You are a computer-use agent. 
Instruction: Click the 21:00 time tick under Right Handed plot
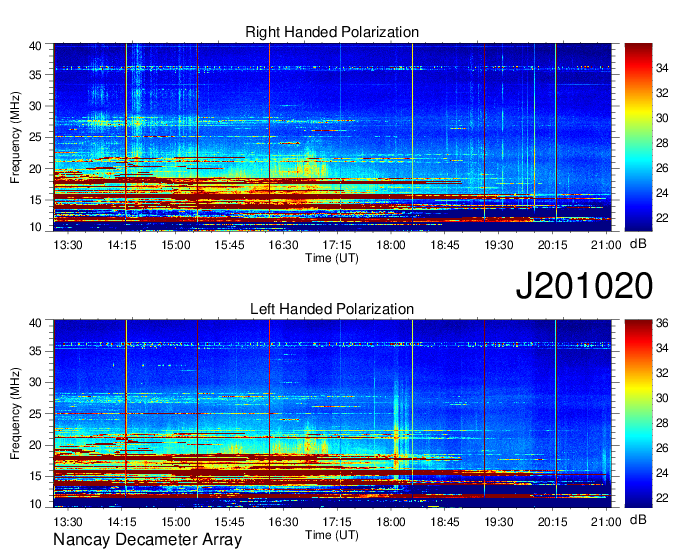pyautogui.click(x=606, y=245)
